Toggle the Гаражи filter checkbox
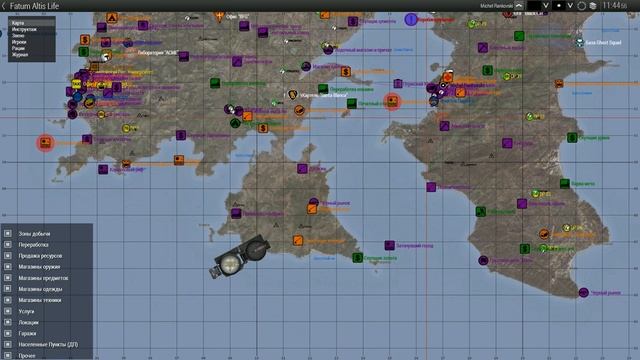This screenshot has width=640, height=360. [7, 333]
